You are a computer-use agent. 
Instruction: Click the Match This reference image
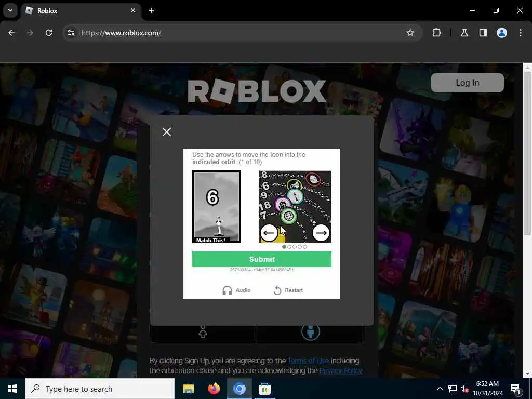(x=217, y=207)
